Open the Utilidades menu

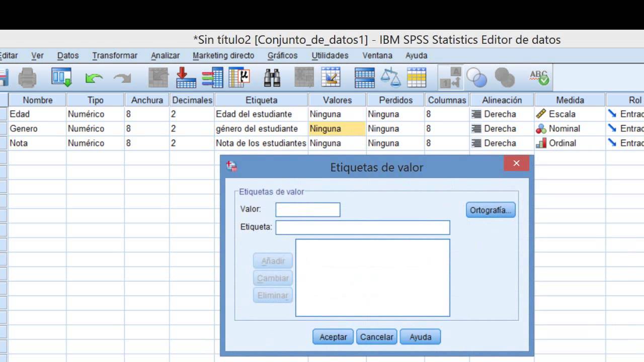[330, 55]
